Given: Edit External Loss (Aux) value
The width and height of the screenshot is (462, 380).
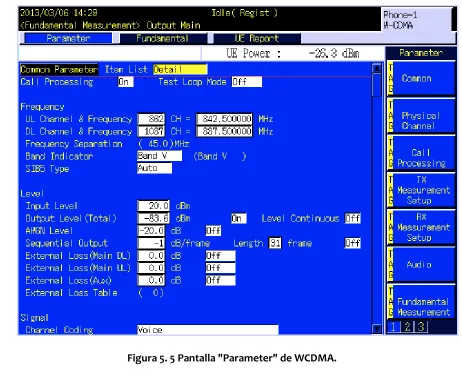Looking at the screenshot, I should (x=151, y=280).
